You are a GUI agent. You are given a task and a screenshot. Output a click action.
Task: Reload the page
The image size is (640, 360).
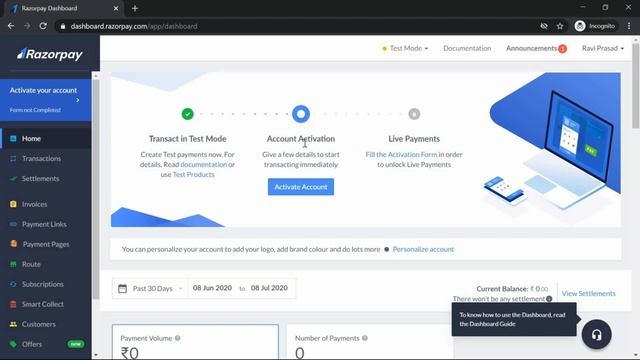coord(43,26)
